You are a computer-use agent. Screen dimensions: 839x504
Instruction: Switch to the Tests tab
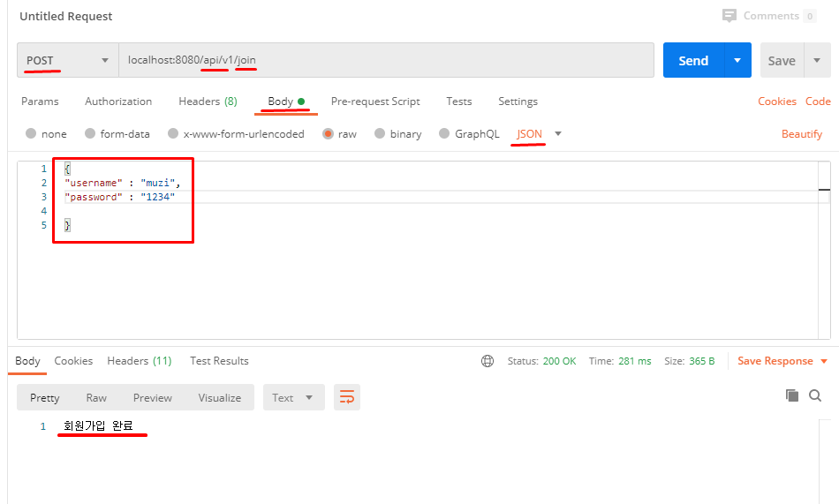pyautogui.click(x=459, y=102)
